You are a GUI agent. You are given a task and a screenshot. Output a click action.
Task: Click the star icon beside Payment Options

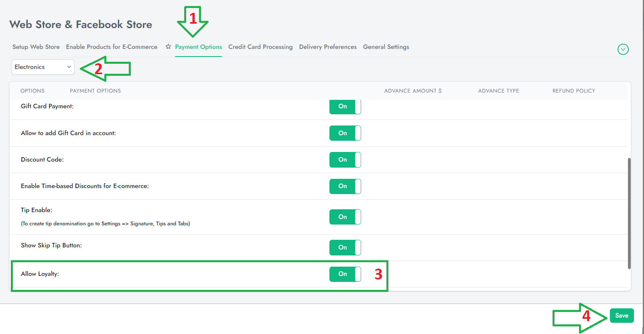click(168, 47)
